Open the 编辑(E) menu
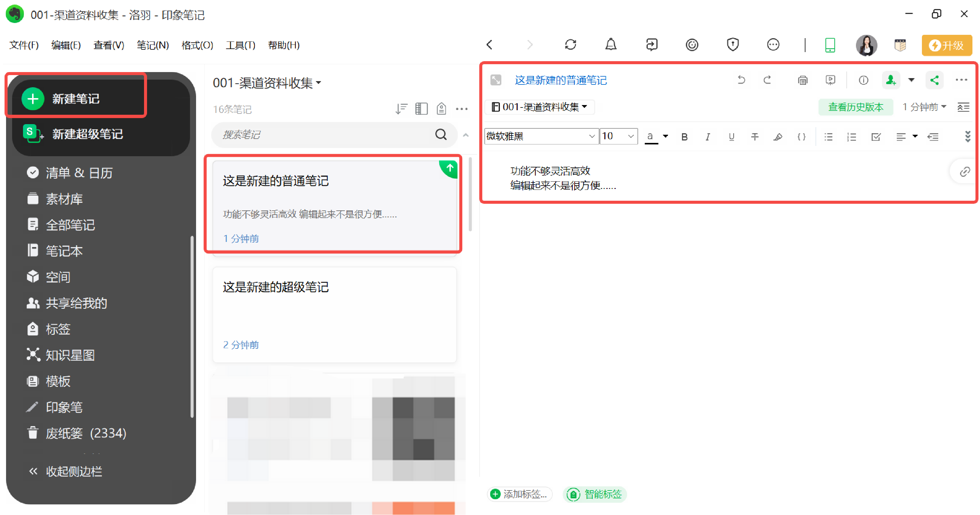This screenshot has height=515, width=980. click(66, 45)
